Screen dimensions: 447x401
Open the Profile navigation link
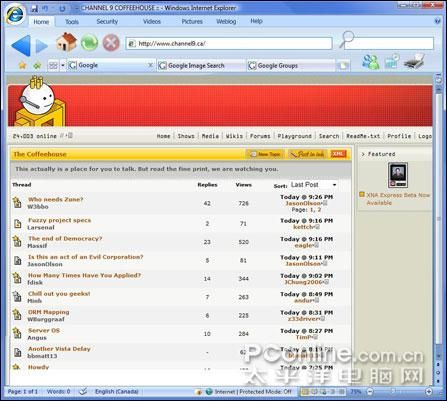(399, 136)
